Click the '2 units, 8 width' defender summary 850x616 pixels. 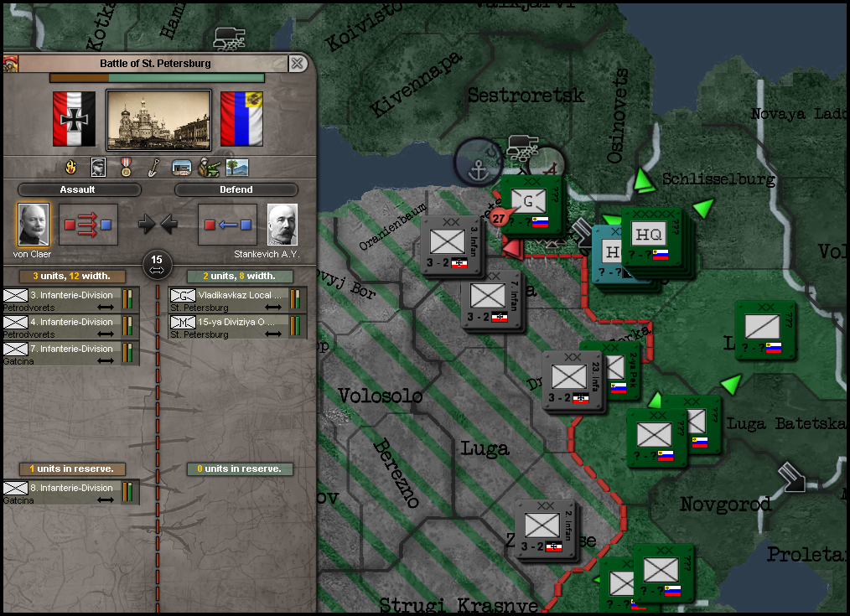pos(240,277)
